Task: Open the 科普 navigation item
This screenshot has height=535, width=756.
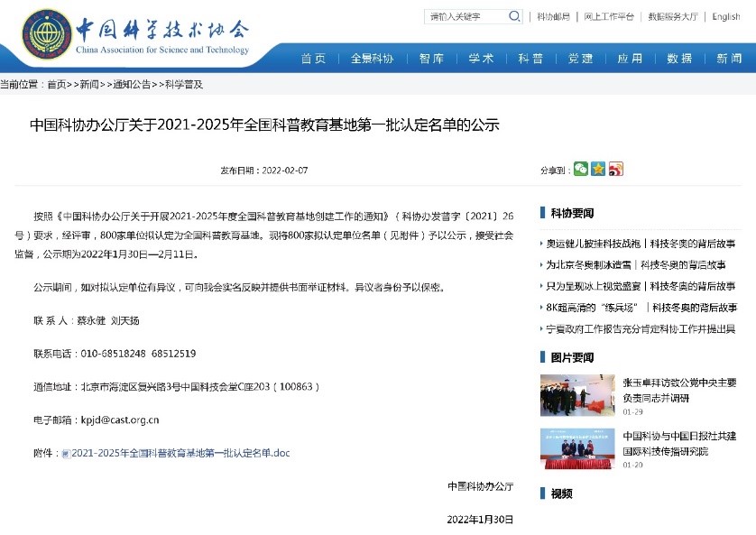Action: pyautogui.click(x=530, y=59)
